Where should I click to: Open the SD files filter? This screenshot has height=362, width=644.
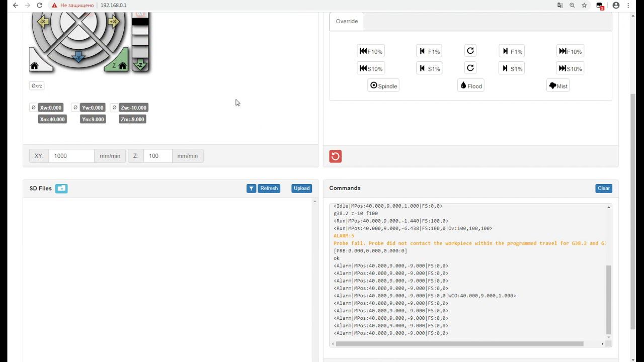click(x=251, y=189)
